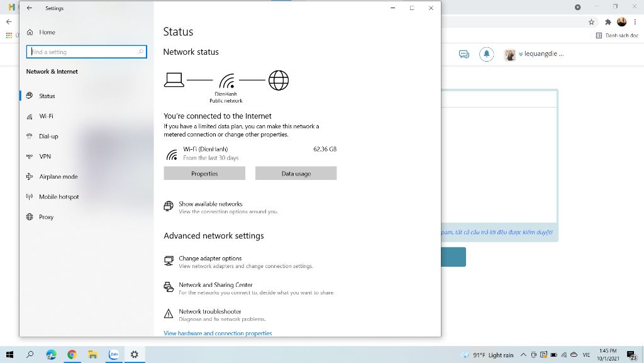This screenshot has height=363, width=644.
Task: Open File Explorer from the taskbar
Action: tap(93, 354)
